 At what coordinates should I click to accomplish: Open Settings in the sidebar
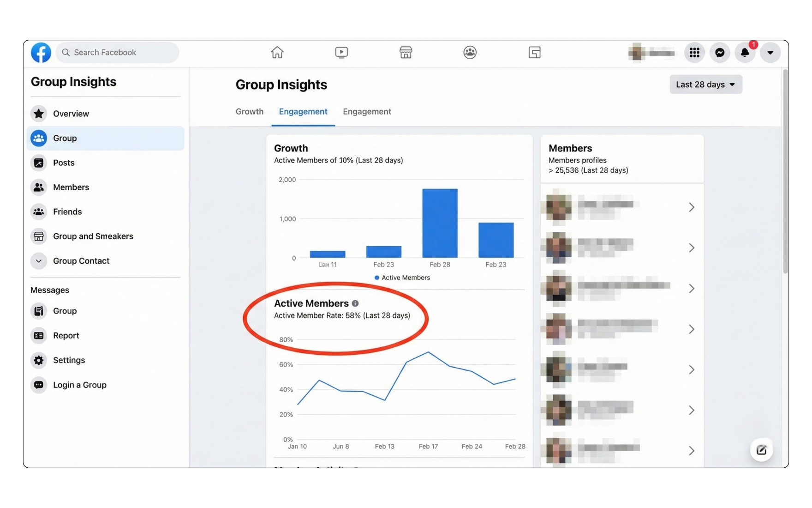point(69,360)
